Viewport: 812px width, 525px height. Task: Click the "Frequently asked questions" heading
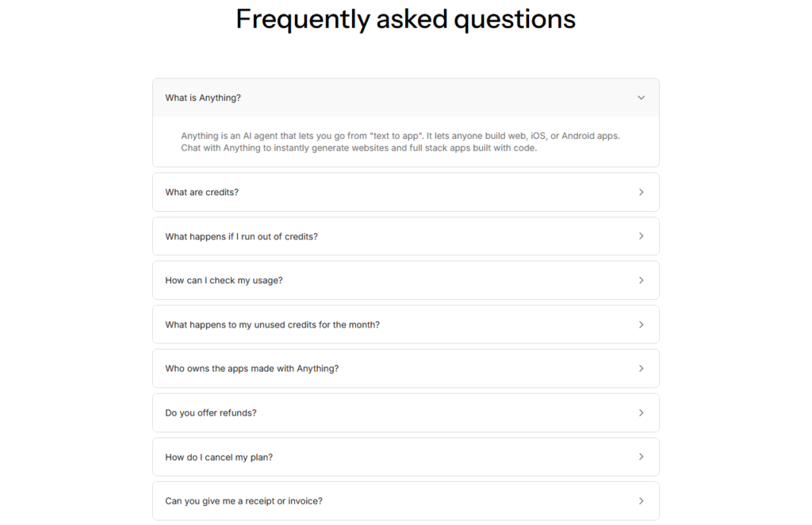[405, 19]
